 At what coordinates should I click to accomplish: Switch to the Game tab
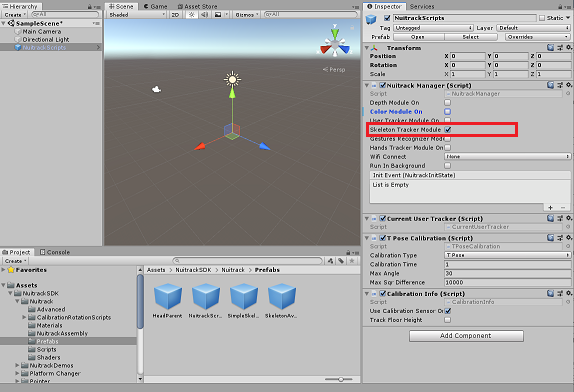click(156, 6)
